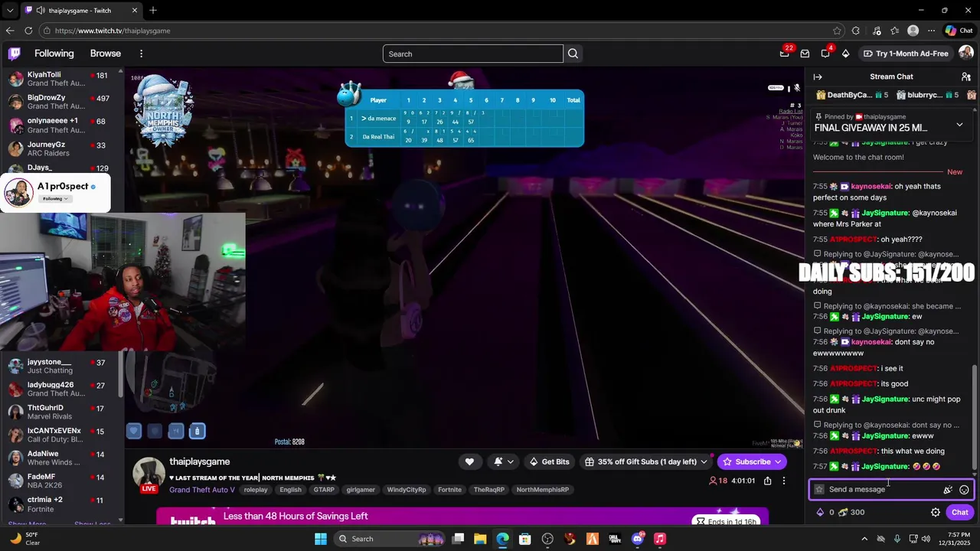Click the heart follow button for thaiplaysgame

(469, 461)
